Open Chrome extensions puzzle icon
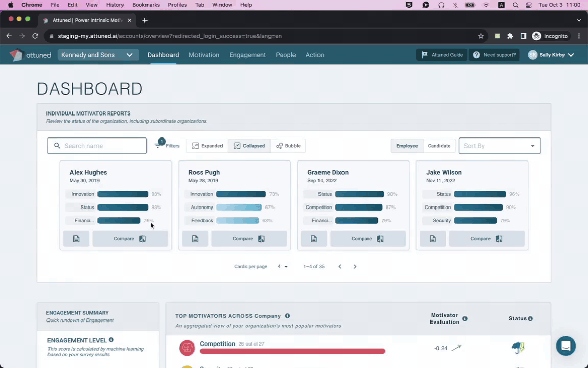The width and height of the screenshot is (588, 368). [510, 36]
